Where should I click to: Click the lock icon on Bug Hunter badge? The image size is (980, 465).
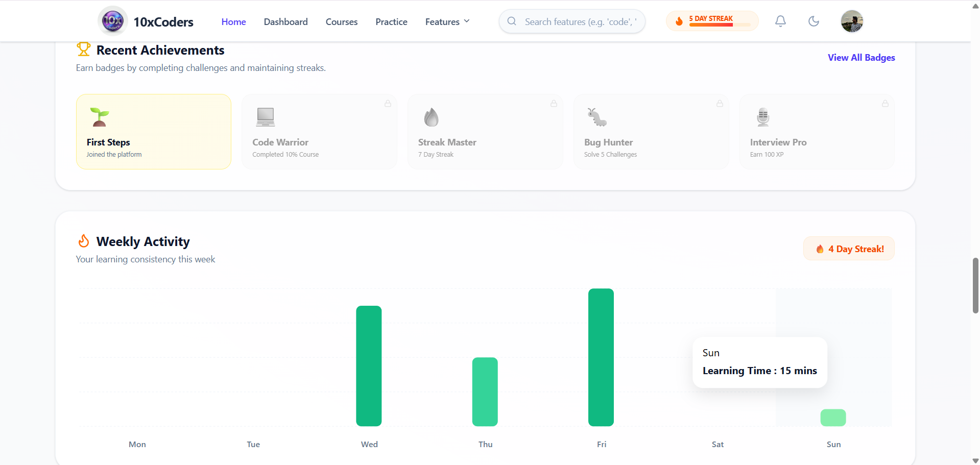point(720,104)
